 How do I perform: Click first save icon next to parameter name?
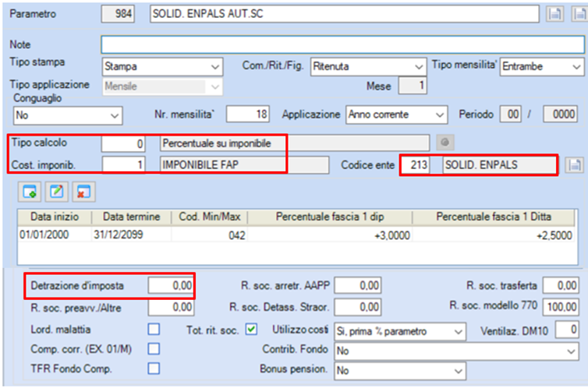(554, 14)
